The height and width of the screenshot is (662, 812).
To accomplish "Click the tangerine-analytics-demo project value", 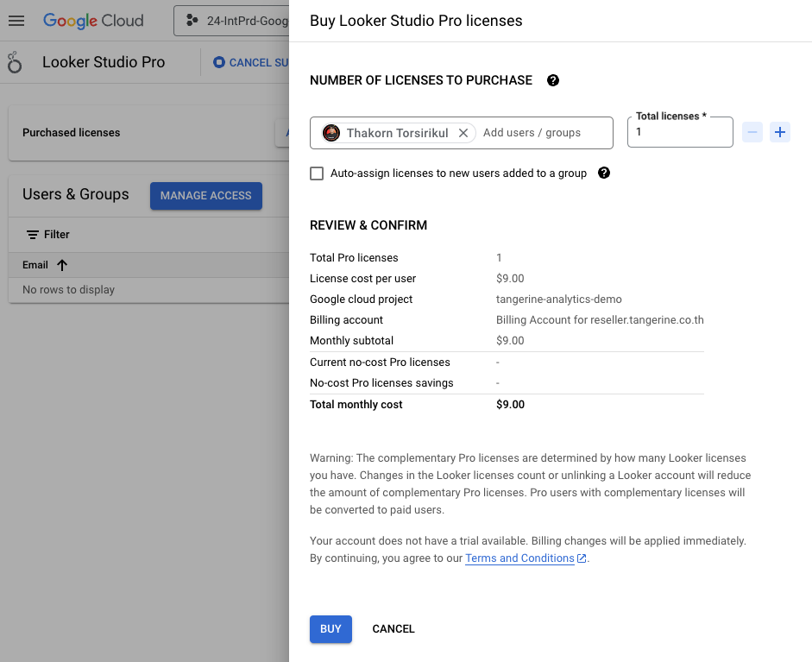I will click(x=559, y=299).
